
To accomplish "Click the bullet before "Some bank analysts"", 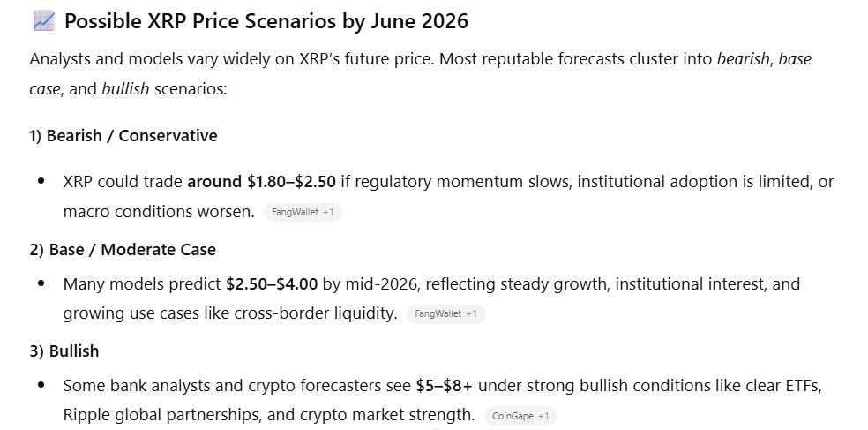I will (41, 386).
